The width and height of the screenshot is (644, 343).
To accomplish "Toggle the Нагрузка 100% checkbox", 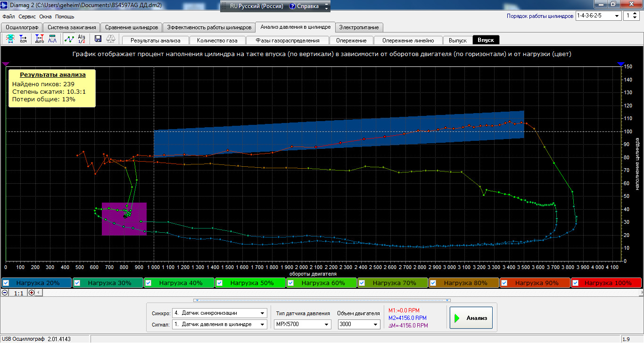I will [576, 283].
